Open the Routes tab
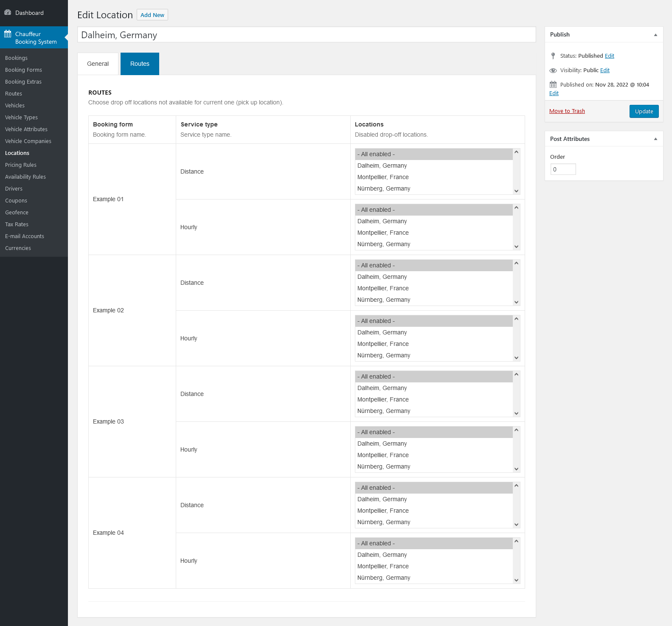The height and width of the screenshot is (626, 672). coord(140,64)
